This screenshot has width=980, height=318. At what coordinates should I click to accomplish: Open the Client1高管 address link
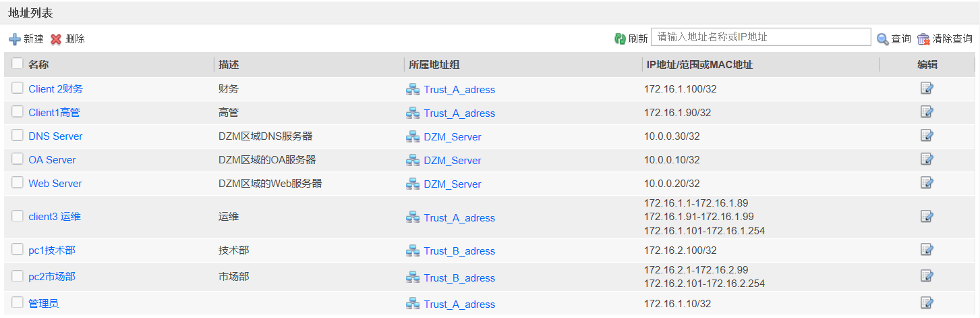[54, 113]
